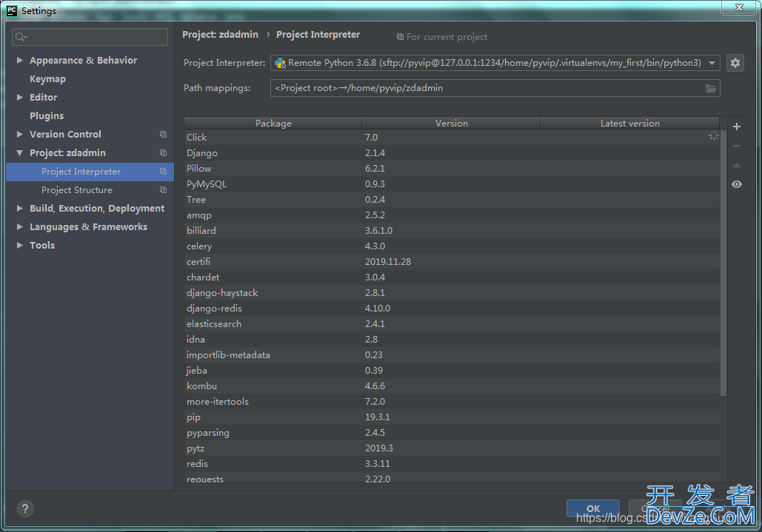
Task: Open the interpreter gear settings menu
Action: coord(735,63)
